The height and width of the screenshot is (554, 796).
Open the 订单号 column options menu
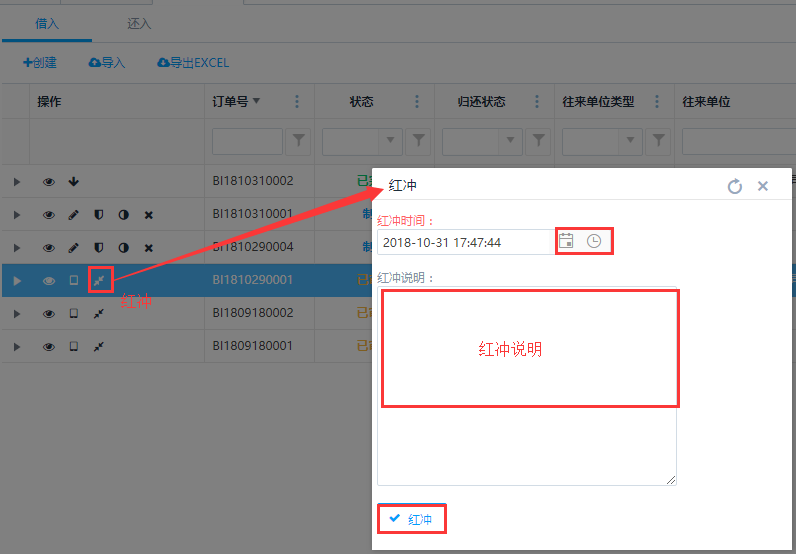(x=297, y=102)
